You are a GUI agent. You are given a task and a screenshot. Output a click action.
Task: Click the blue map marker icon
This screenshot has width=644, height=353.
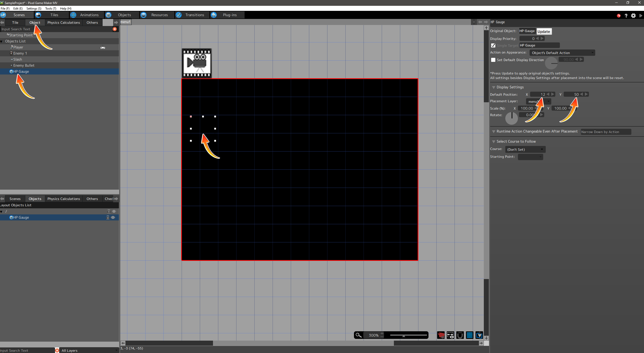click(479, 335)
